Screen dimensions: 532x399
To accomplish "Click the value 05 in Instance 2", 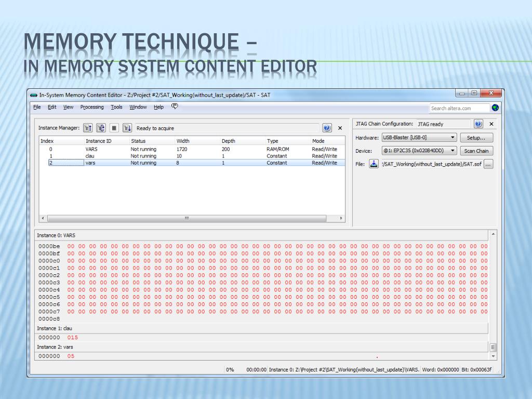I will point(71,356).
